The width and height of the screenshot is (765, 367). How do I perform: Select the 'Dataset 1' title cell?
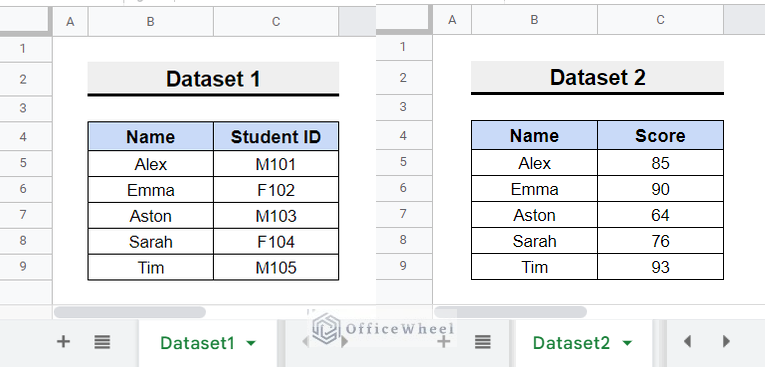click(x=213, y=79)
